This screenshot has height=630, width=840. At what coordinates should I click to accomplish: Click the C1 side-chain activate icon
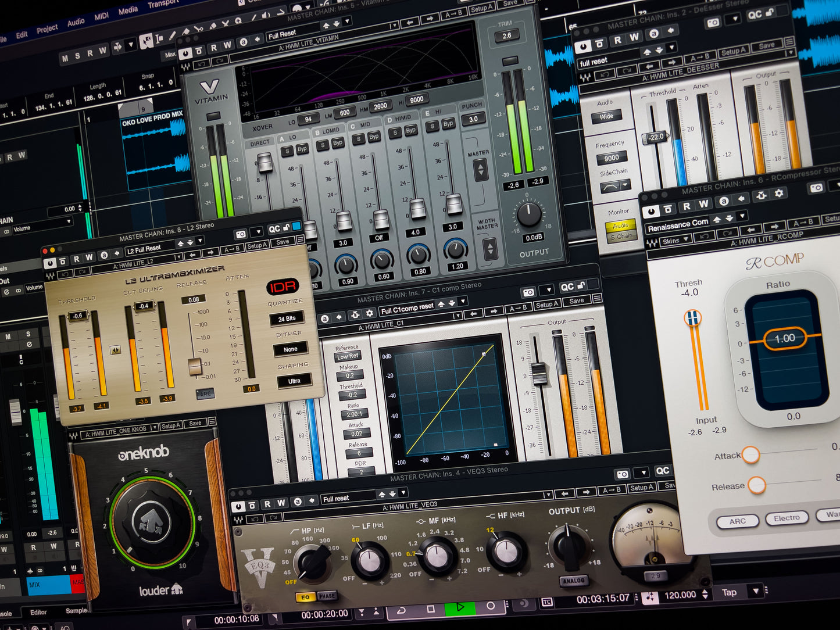355,316
